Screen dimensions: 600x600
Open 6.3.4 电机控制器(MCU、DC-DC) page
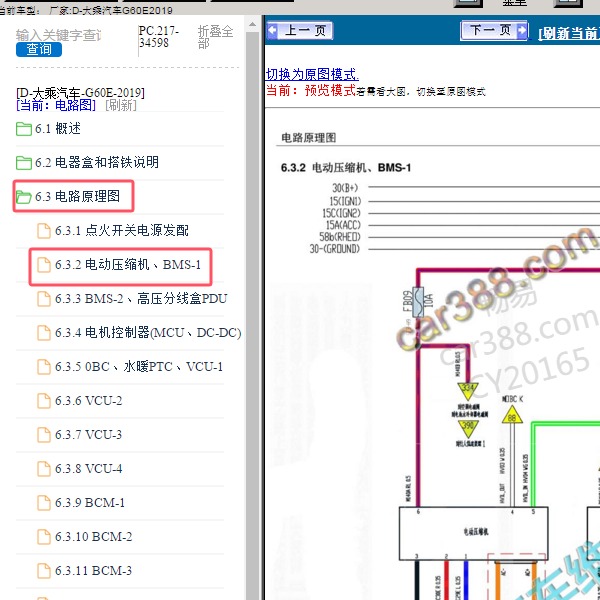(148, 333)
